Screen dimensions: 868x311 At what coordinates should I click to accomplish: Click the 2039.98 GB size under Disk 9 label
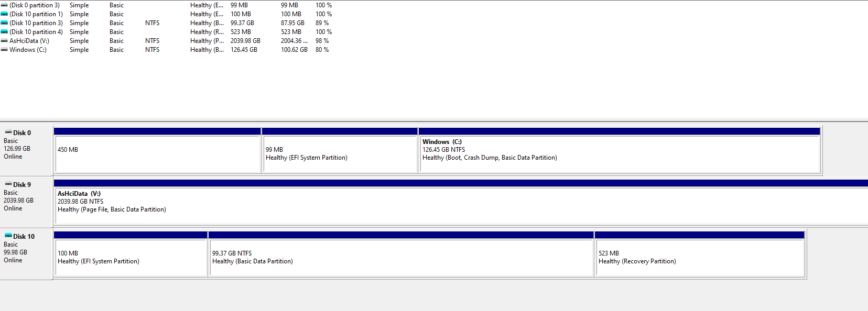pyautogui.click(x=18, y=201)
